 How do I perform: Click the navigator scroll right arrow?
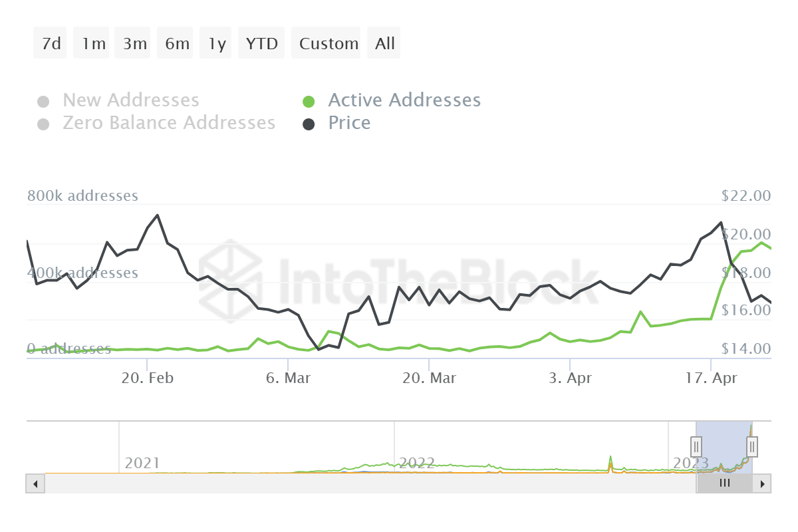pos(763,483)
